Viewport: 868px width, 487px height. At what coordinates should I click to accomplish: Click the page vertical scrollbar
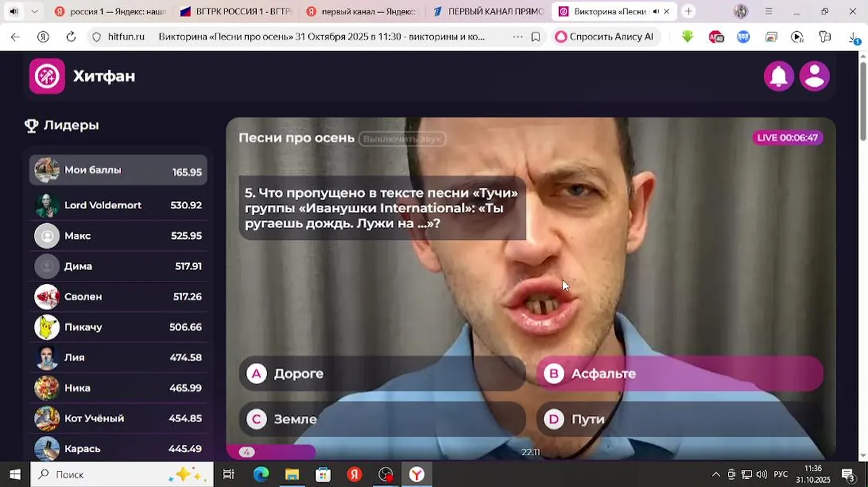[x=863, y=101]
